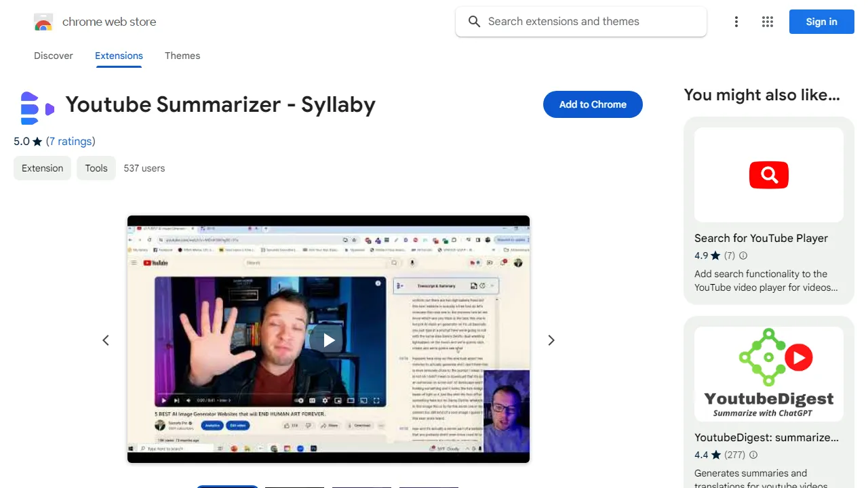This screenshot has width=868, height=488.
Task: Click the 4.9 rating value
Action: (701, 256)
